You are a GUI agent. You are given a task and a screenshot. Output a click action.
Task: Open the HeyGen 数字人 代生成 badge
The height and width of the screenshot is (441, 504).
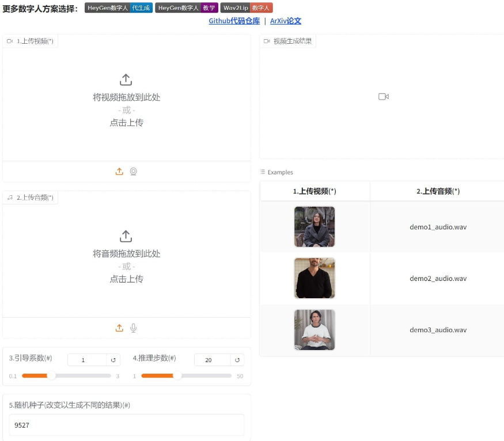(x=119, y=8)
